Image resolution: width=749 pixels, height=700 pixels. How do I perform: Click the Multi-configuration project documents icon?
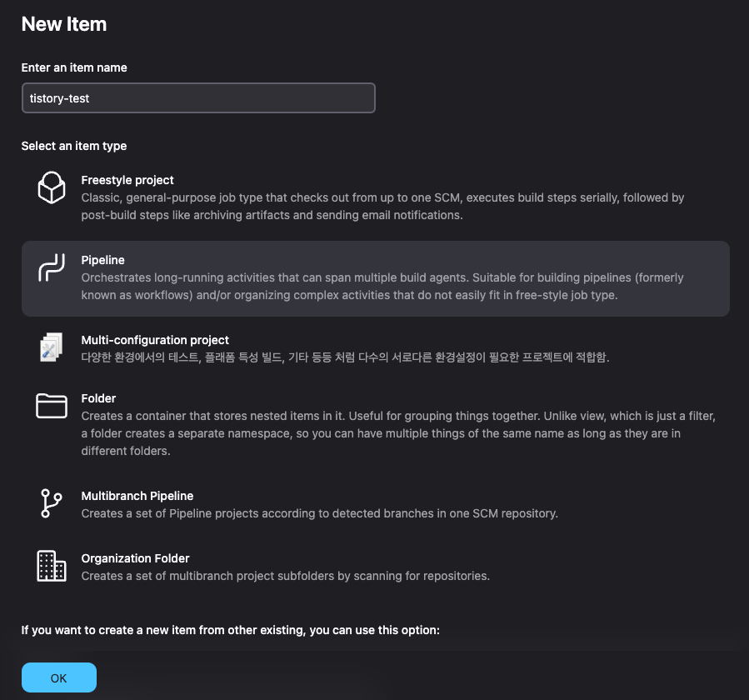[52, 347]
